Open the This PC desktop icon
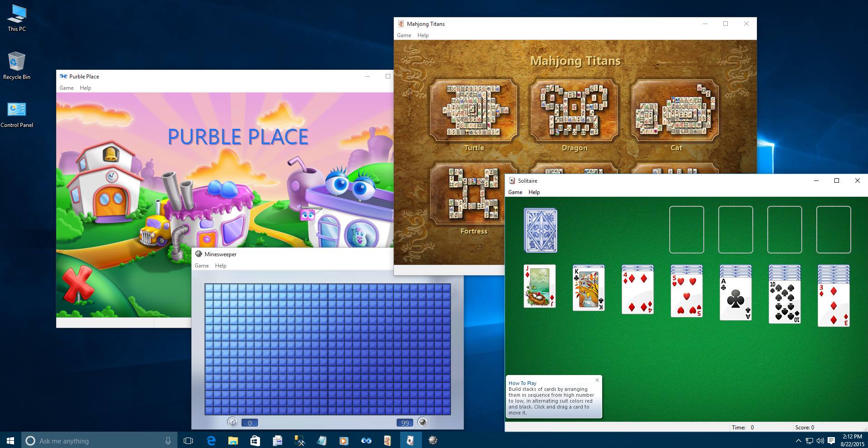This screenshot has height=448, width=868. [x=17, y=18]
